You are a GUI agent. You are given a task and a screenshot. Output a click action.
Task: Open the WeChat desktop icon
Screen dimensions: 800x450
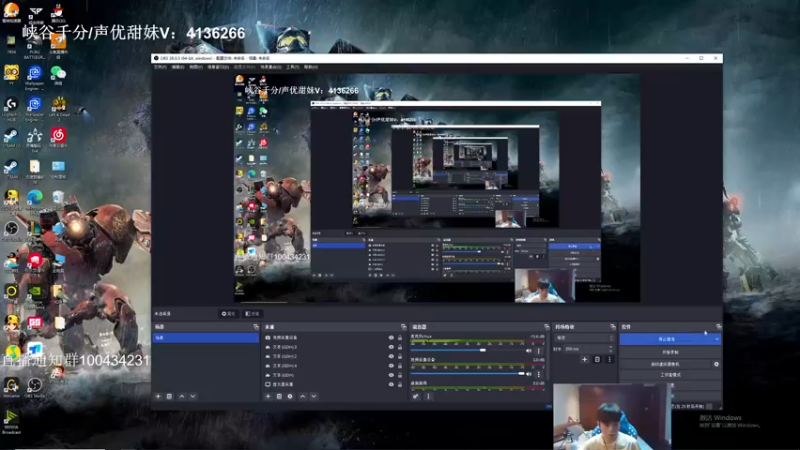[58, 75]
